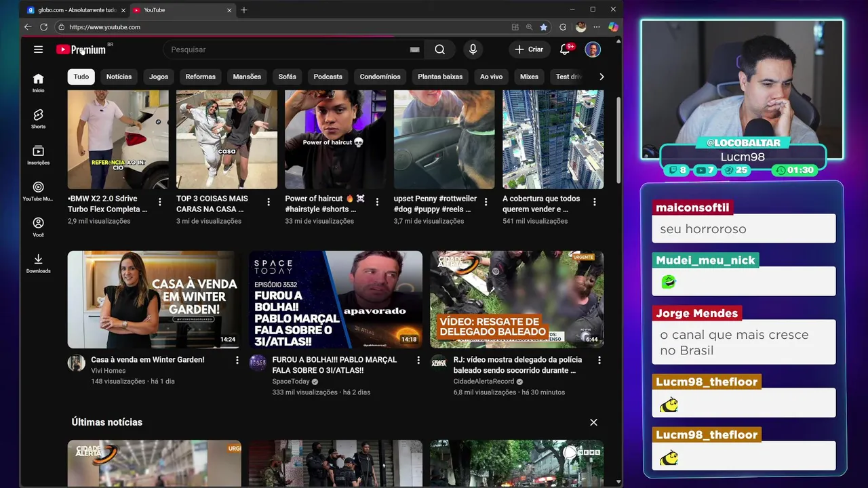
Task: Open zoom magnifier icon in address bar
Action: click(529, 27)
